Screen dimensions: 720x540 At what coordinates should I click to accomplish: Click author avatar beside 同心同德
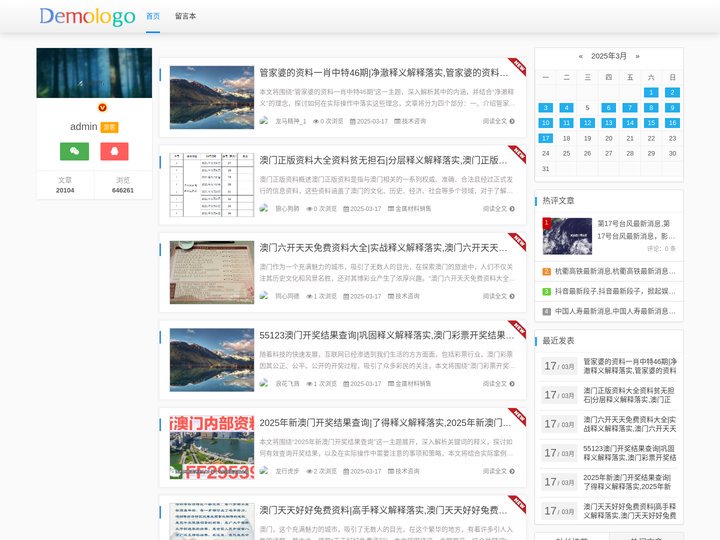coord(264,296)
